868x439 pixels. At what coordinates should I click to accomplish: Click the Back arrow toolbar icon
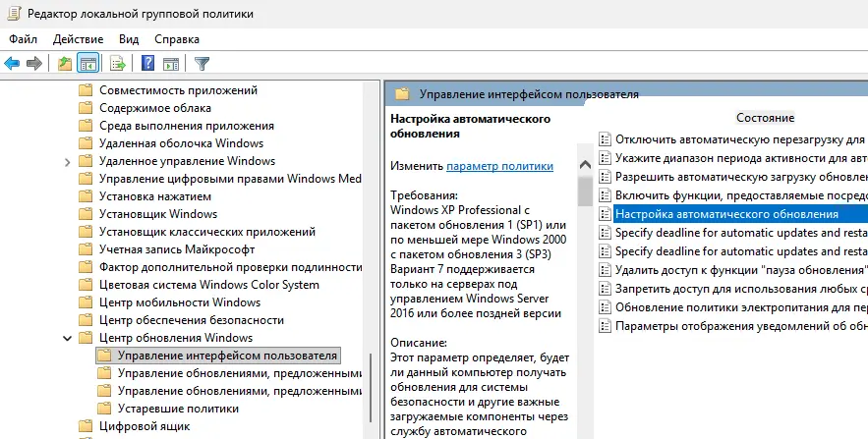(12, 64)
